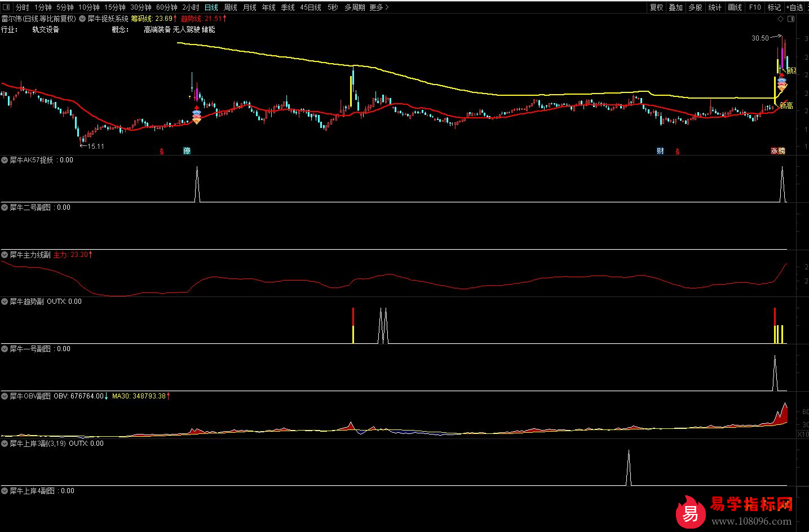The height and width of the screenshot is (532, 809).
Task: Click the 无人驾驶 concept link
Action: point(186,29)
